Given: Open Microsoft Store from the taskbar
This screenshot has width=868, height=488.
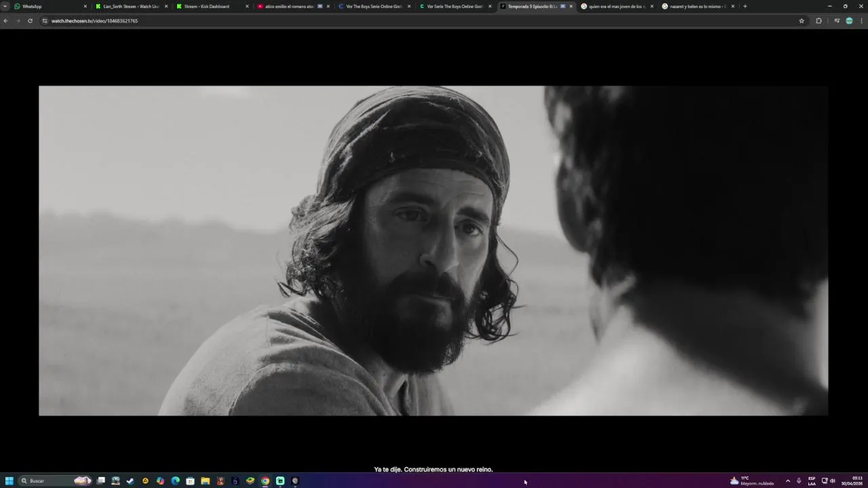Looking at the screenshot, I should pos(190,481).
